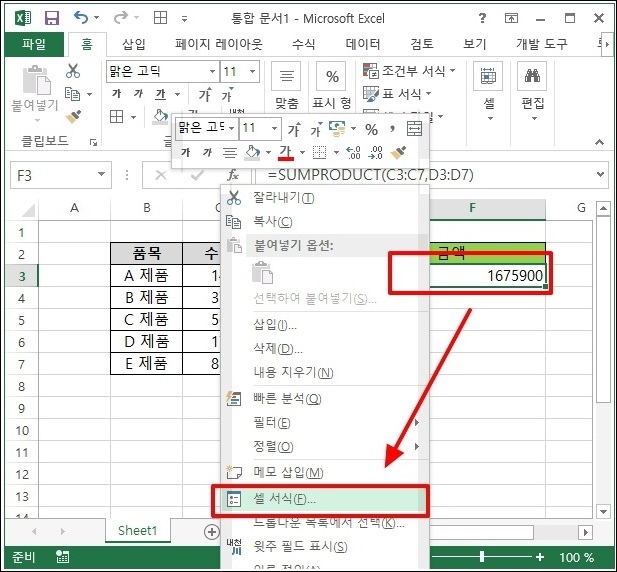Viewport: 617px width, 572px height.
Task: Click mini toolbar increase font size icon
Action: coord(294,129)
